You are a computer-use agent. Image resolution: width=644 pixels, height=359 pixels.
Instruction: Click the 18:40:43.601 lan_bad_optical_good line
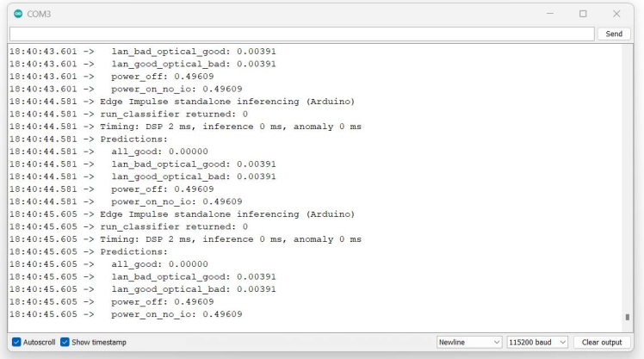click(143, 51)
